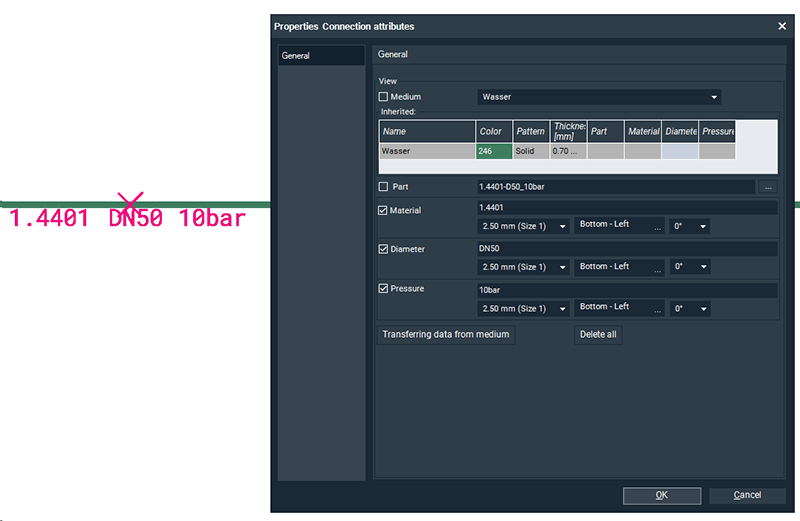Click the Pressure value field 10bar
Image resolution: width=800 pixels, height=521 pixels.
(627, 290)
